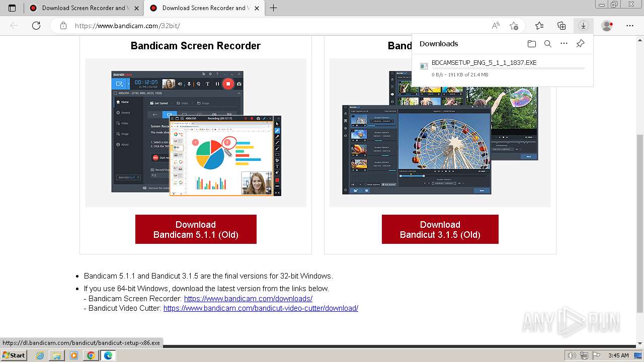Launch Internet Explorer from taskbar
Screen dimensions: 644x362
click(40, 355)
